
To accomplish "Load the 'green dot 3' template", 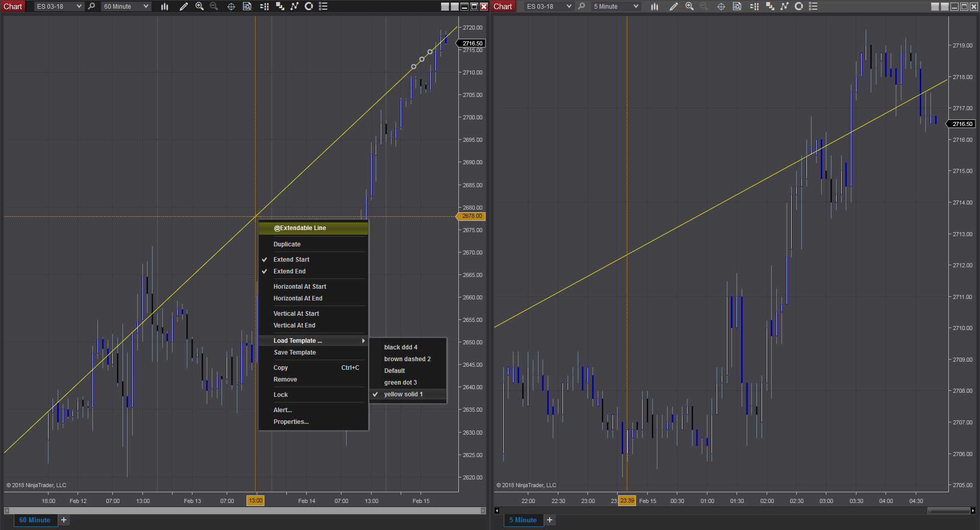I will pyautogui.click(x=408, y=383).
